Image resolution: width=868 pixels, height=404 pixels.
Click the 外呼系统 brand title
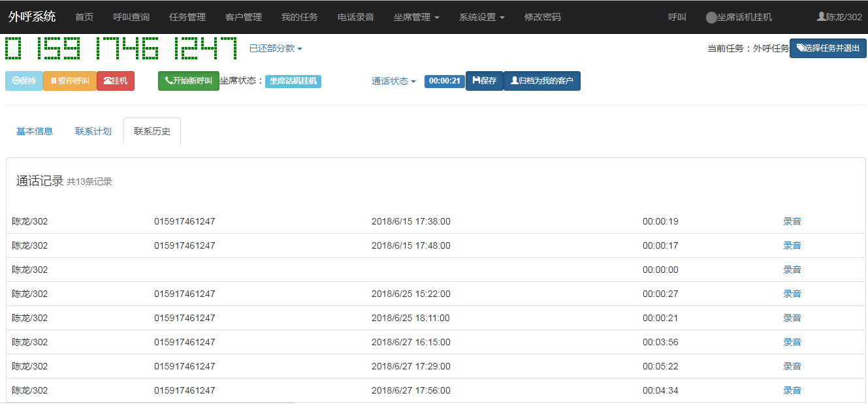32,17
